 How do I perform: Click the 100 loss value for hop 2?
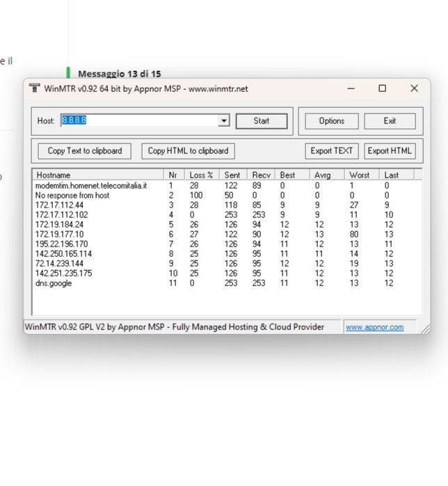click(x=196, y=195)
